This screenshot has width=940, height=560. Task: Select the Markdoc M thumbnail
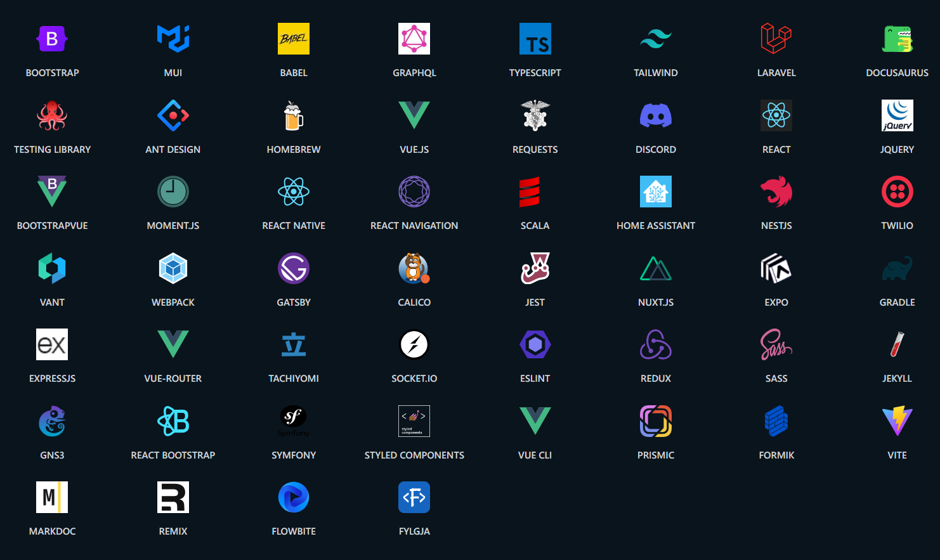coord(52,497)
